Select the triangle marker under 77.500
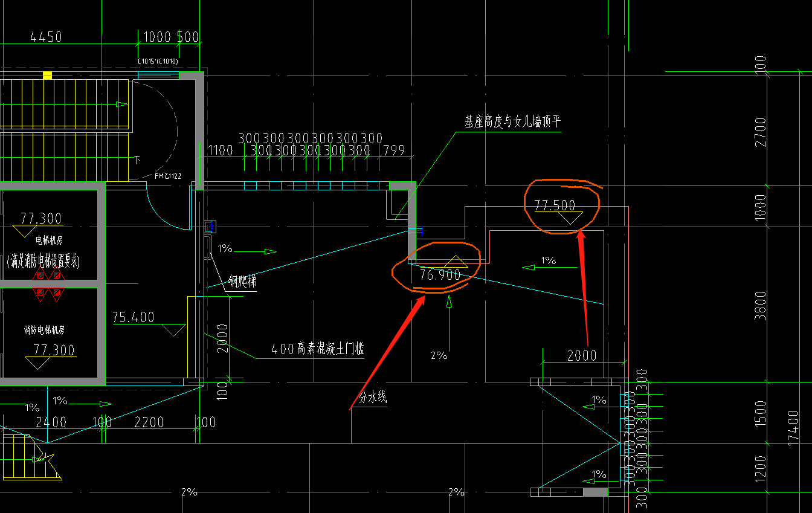 click(570, 219)
